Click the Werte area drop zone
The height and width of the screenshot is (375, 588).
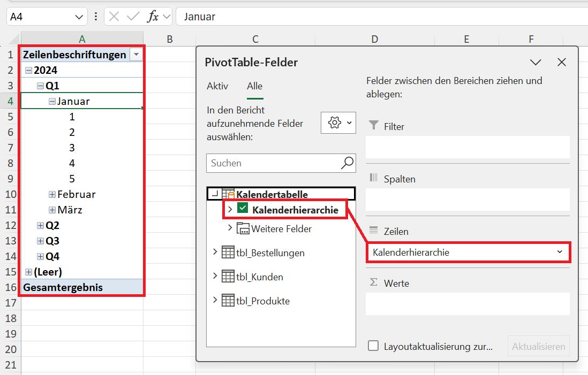[468, 304]
